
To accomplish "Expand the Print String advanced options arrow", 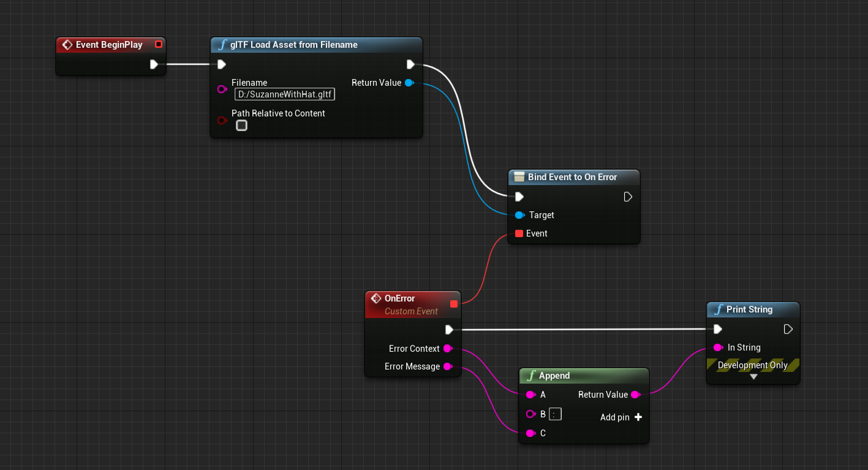I will coord(753,377).
